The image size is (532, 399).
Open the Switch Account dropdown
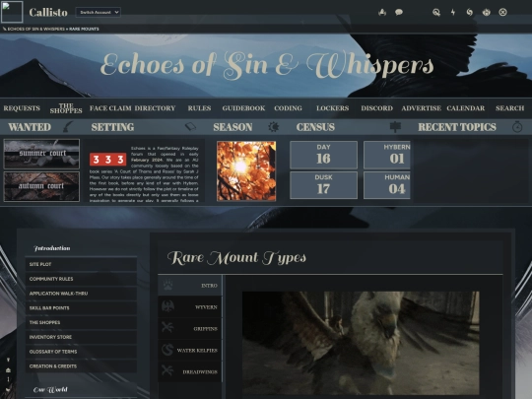[x=99, y=12]
